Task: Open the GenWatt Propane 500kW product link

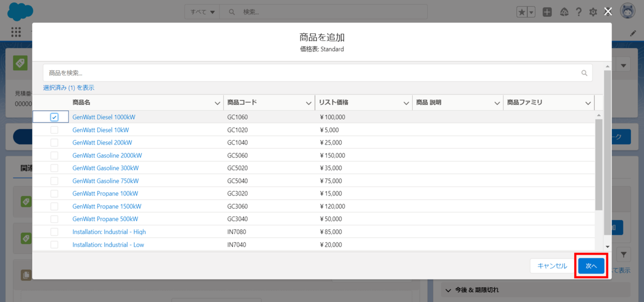Action: (105, 219)
